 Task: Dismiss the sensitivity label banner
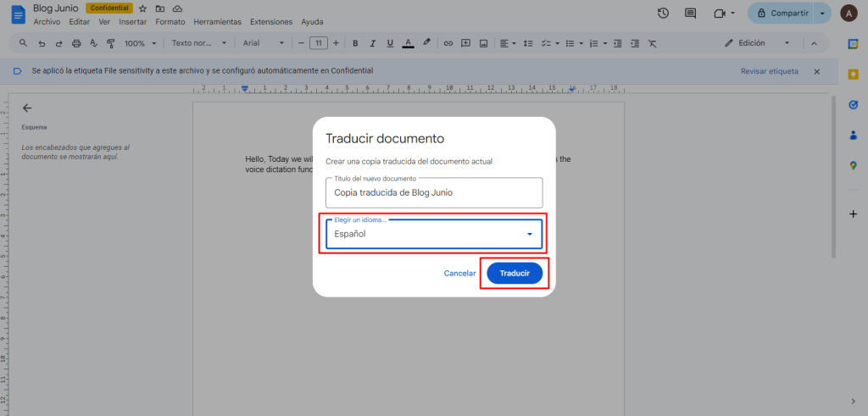(816, 71)
